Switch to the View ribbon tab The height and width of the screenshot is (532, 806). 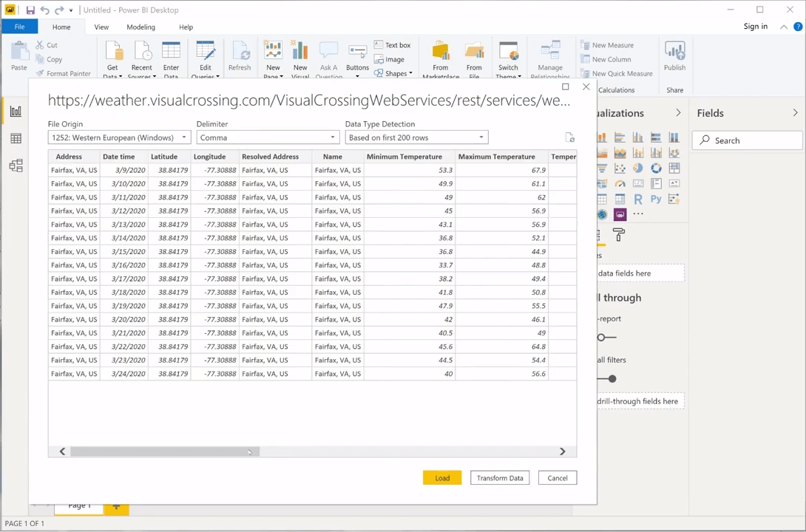pyautogui.click(x=101, y=27)
